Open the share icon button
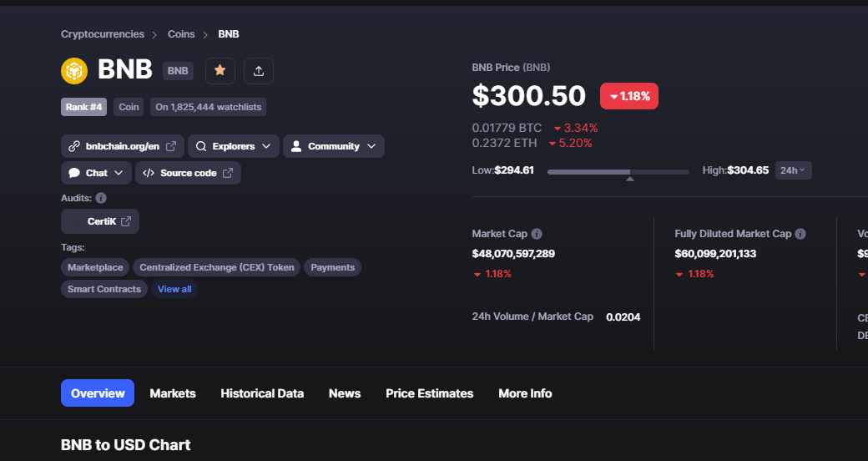Screen dimensions: 868x461 (x=259, y=70)
